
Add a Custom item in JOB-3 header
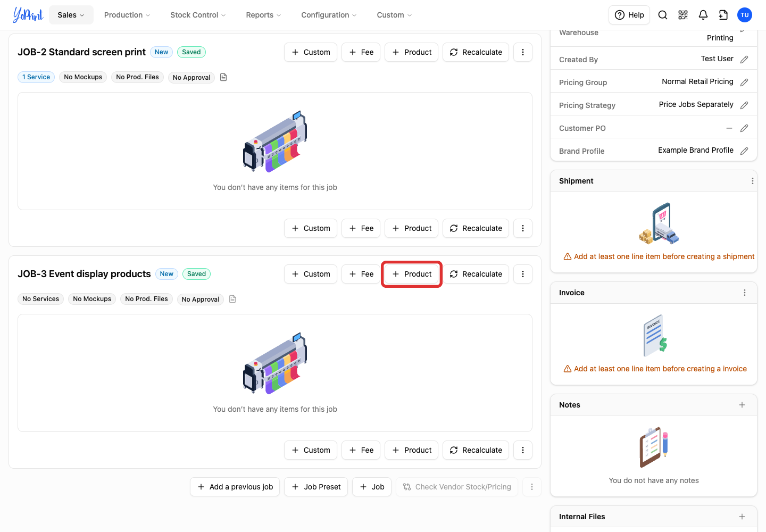(x=311, y=274)
